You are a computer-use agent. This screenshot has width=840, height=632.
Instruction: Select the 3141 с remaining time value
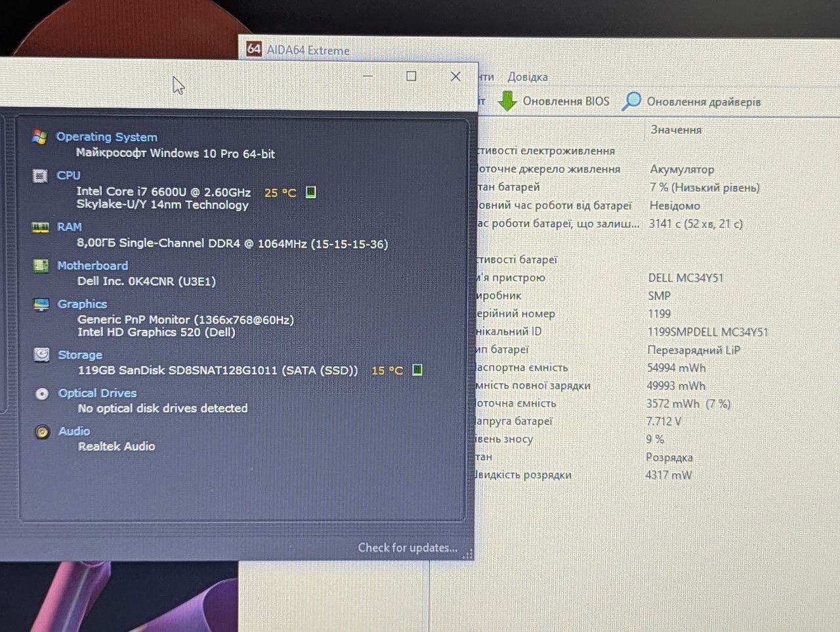pyautogui.click(x=696, y=224)
